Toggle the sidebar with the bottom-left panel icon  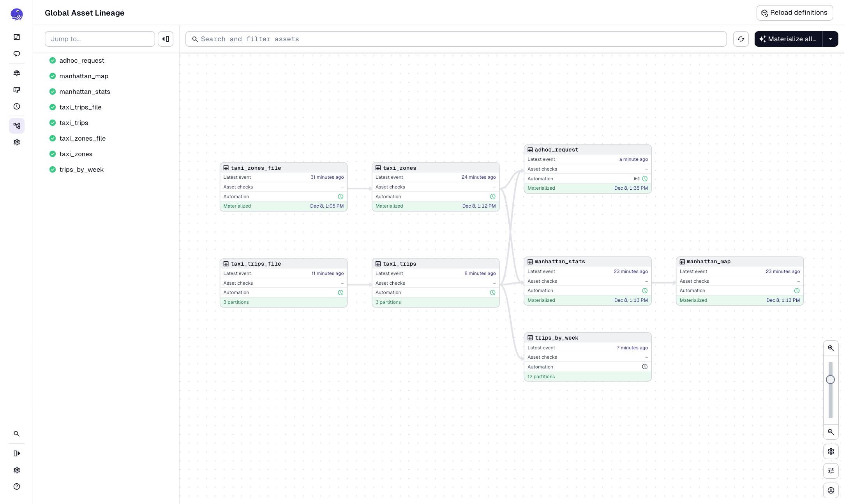(17, 453)
